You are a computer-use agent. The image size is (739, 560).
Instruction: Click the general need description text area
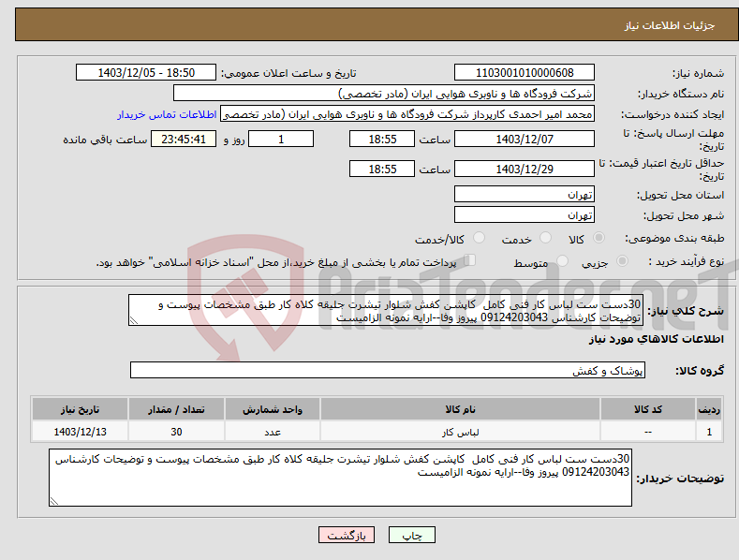click(x=385, y=310)
